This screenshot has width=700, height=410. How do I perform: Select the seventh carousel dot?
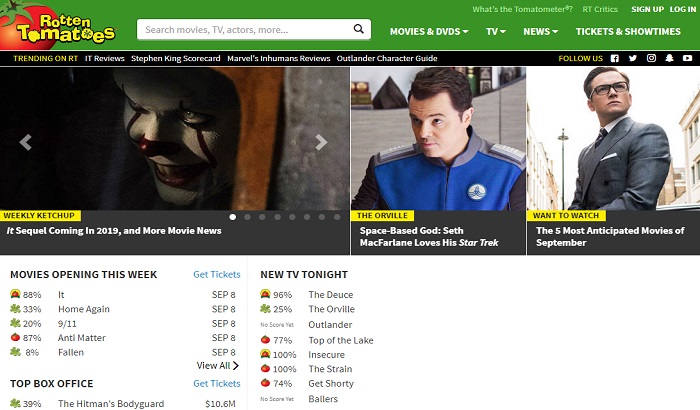pyautogui.click(x=322, y=217)
